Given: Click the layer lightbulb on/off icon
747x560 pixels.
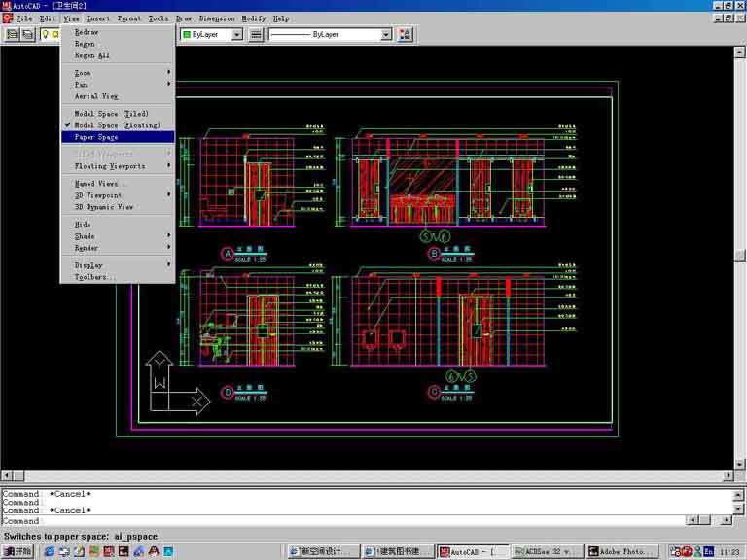Looking at the screenshot, I should pos(45,34).
